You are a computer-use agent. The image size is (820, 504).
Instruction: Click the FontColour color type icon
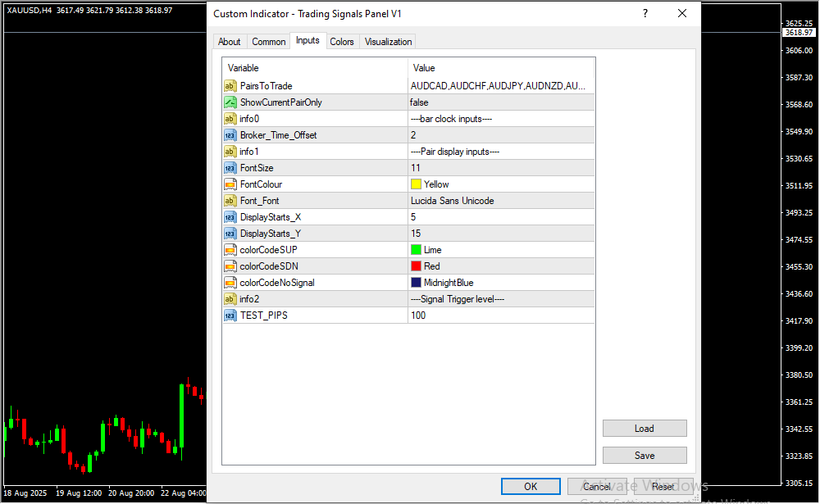pyautogui.click(x=230, y=184)
